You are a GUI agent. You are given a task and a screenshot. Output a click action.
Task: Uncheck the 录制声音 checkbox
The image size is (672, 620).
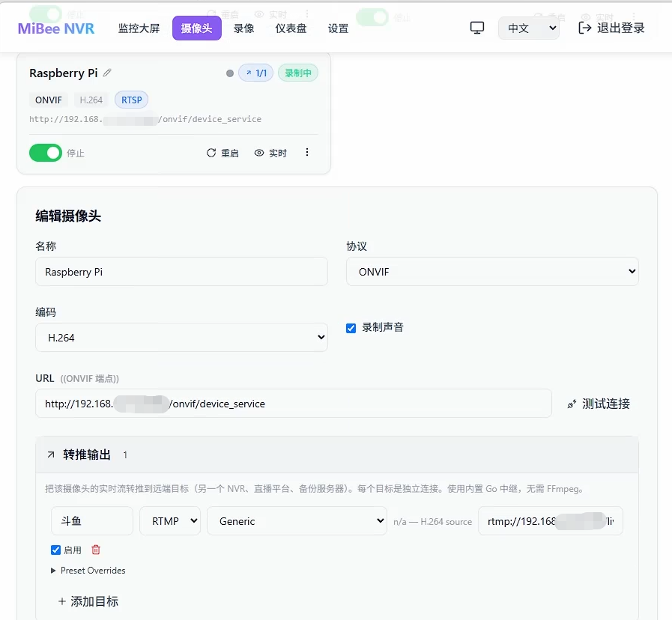coord(351,328)
